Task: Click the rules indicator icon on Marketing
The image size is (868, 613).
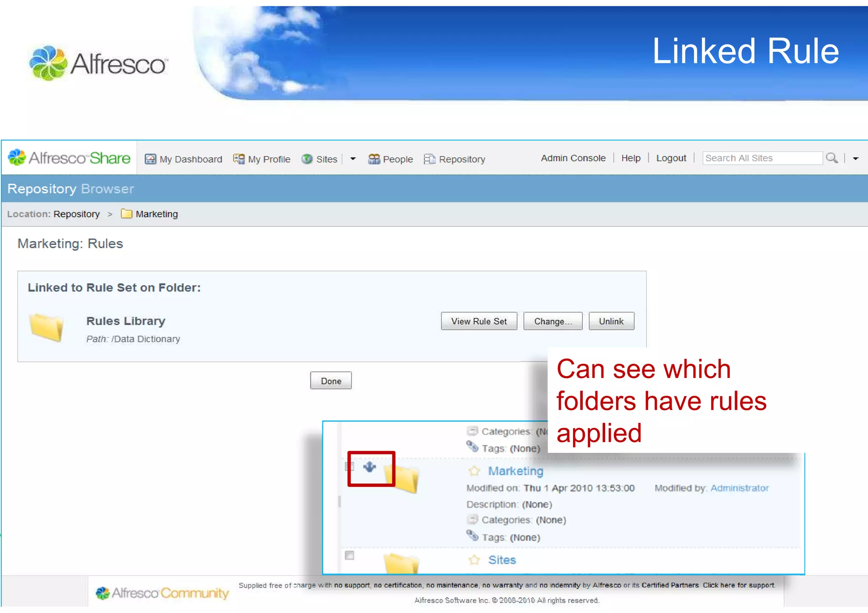Action: click(370, 467)
